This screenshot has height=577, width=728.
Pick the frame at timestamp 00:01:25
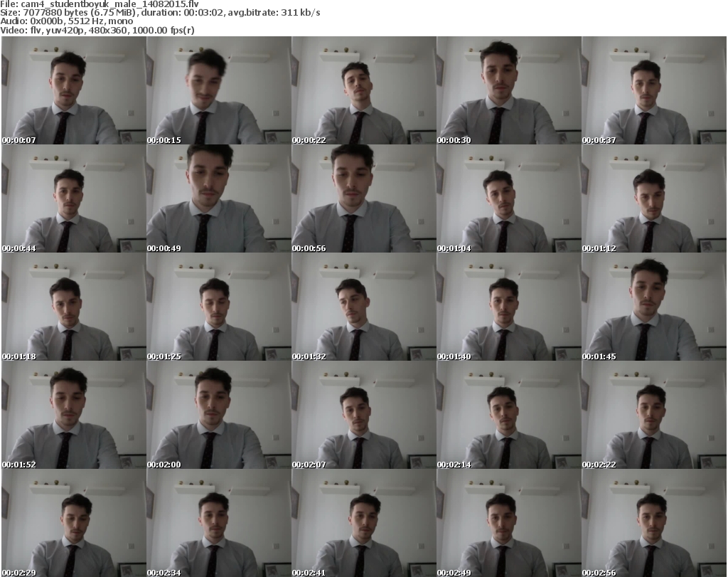tap(219, 307)
